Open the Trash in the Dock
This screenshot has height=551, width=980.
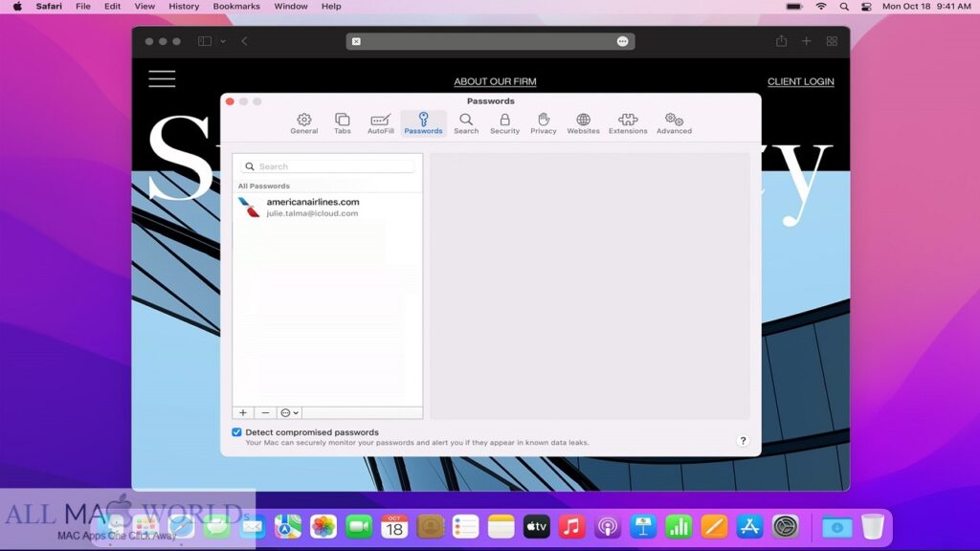click(873, 527)
